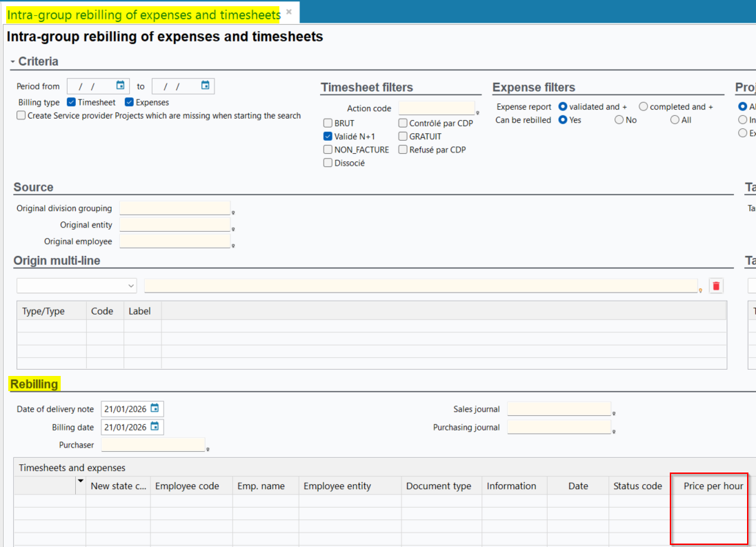Viewport: 756px width, 547px height.
Task: Click lookup icon beside Purchaser field
Action: [x=208, y=449]
